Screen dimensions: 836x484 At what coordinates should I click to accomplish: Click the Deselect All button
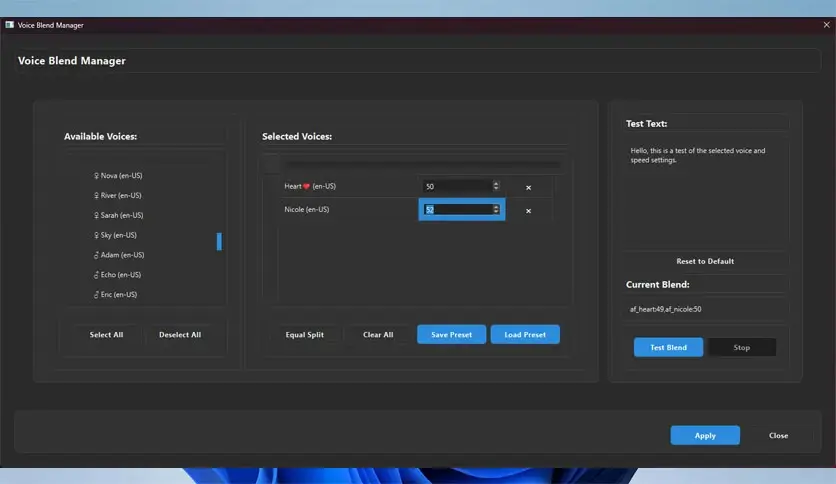180,335
